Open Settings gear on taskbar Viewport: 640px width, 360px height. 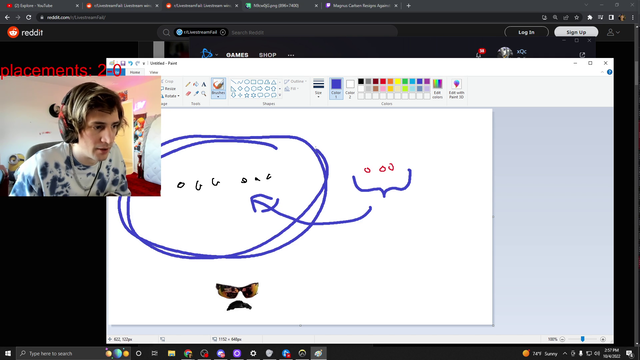[x=253, y=353]
